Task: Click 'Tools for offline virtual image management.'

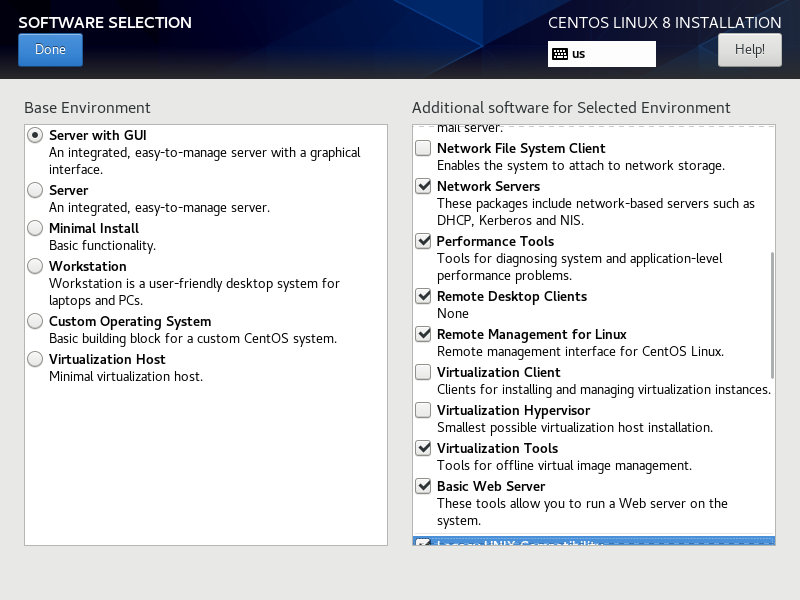Action: coord(564,465)
